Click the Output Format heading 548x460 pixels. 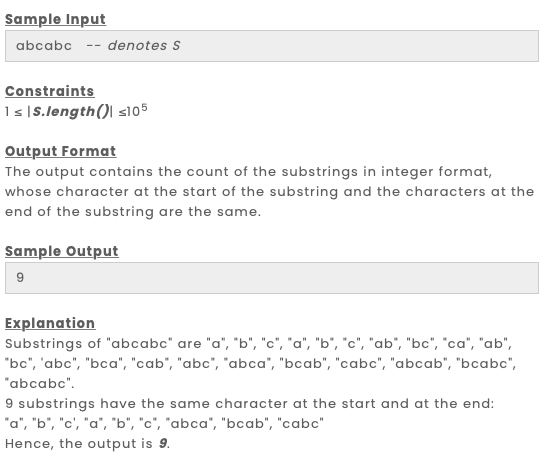[x=60, y=152]
